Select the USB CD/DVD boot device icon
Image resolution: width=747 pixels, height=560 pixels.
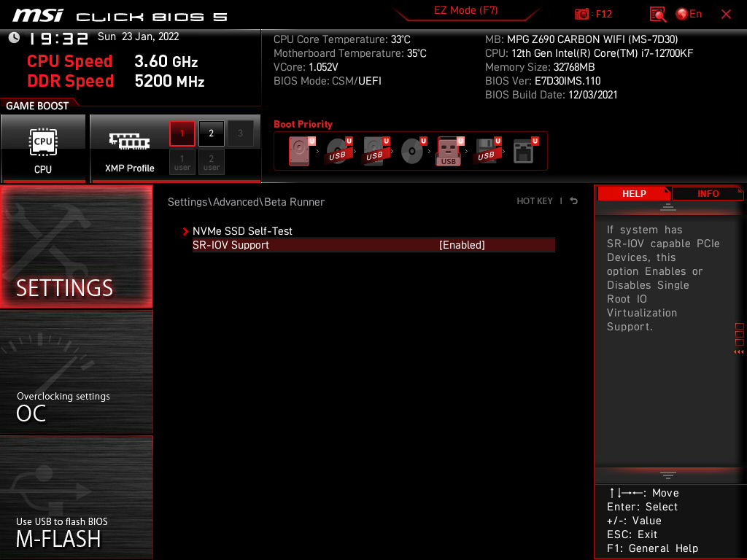[x=338, y=151]
